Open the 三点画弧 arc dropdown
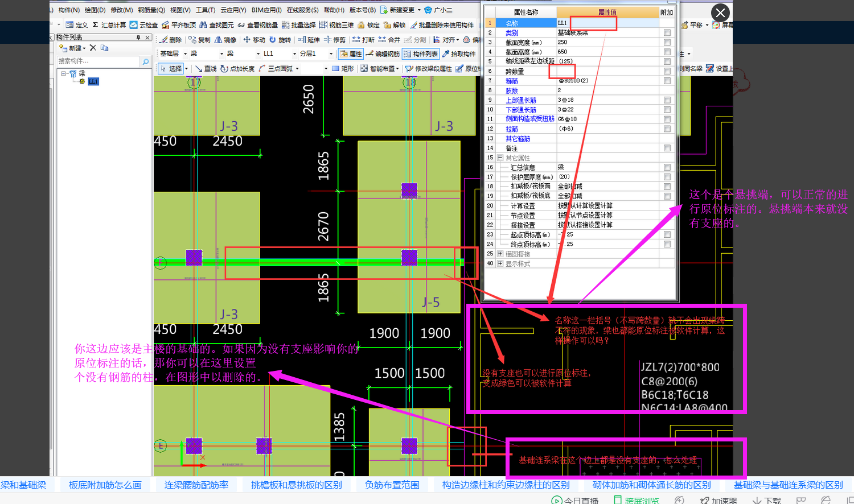The image size is (854, 504). click(297, 68)
